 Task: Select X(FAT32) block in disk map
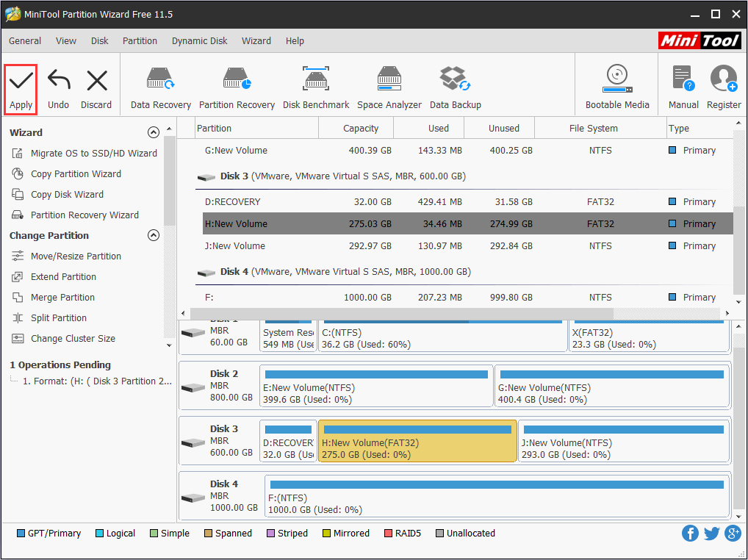click(649, 337)
